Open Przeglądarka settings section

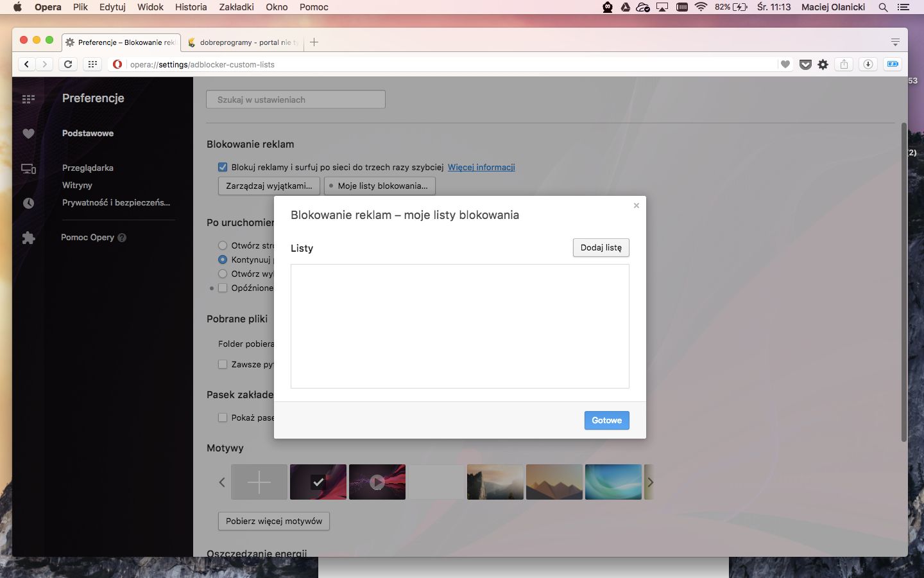[88, 168]
